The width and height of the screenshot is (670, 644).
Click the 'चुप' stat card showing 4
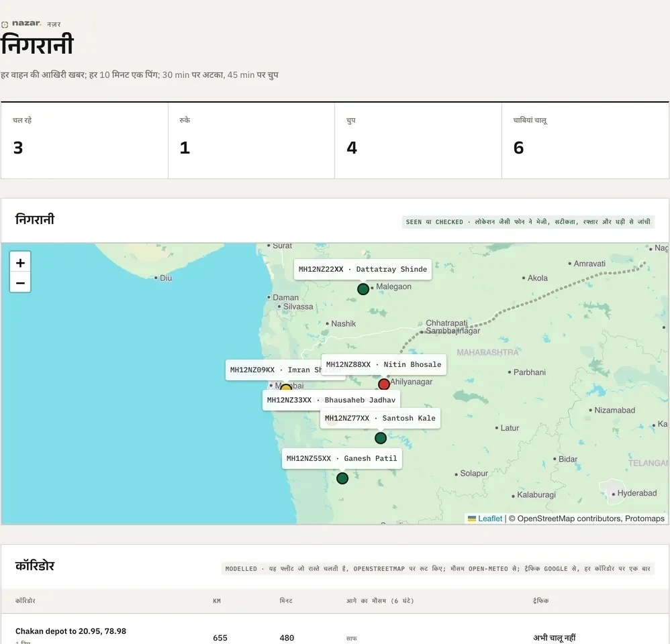click(418, 140)
